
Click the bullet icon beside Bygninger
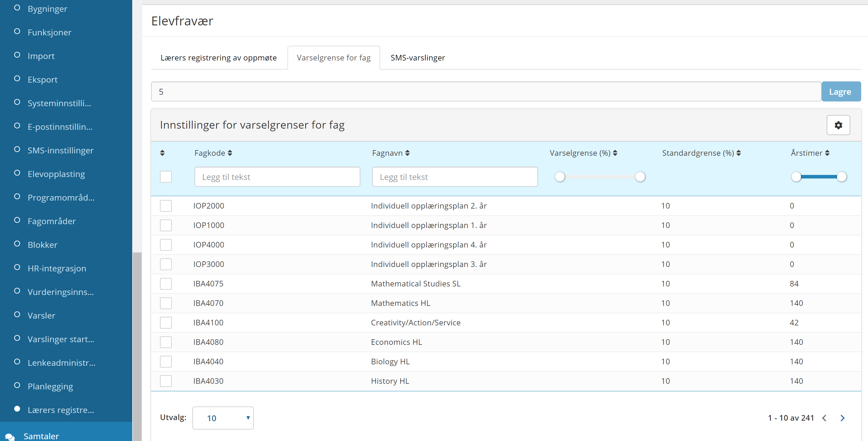point(17,8)
